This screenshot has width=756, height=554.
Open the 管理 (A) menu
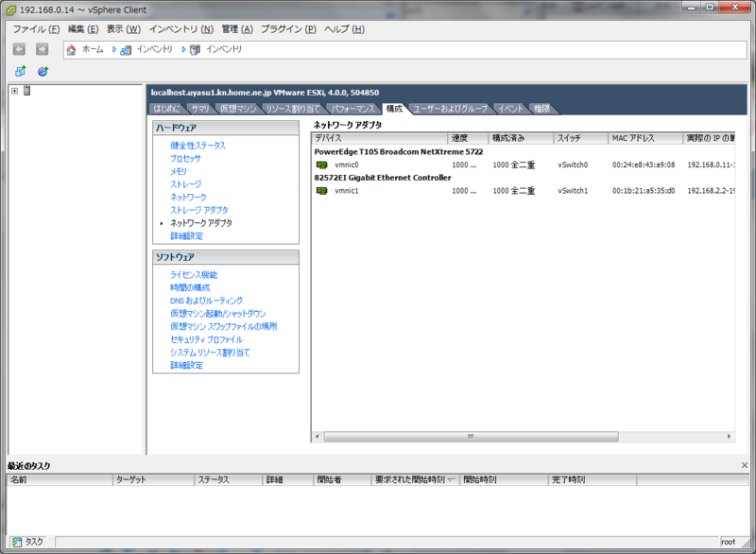pos(237,29)
